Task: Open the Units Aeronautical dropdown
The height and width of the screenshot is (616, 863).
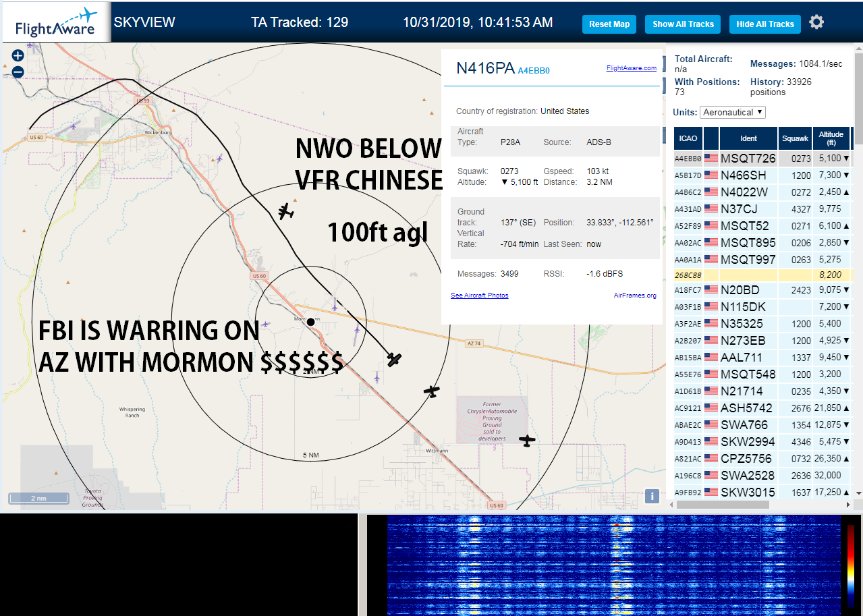Action: 733,112
